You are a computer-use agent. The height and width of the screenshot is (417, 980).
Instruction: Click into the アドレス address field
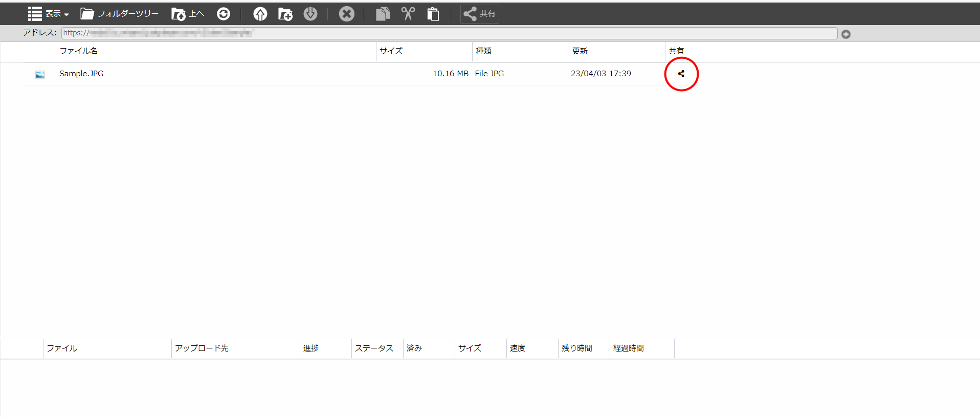[449, 33]
